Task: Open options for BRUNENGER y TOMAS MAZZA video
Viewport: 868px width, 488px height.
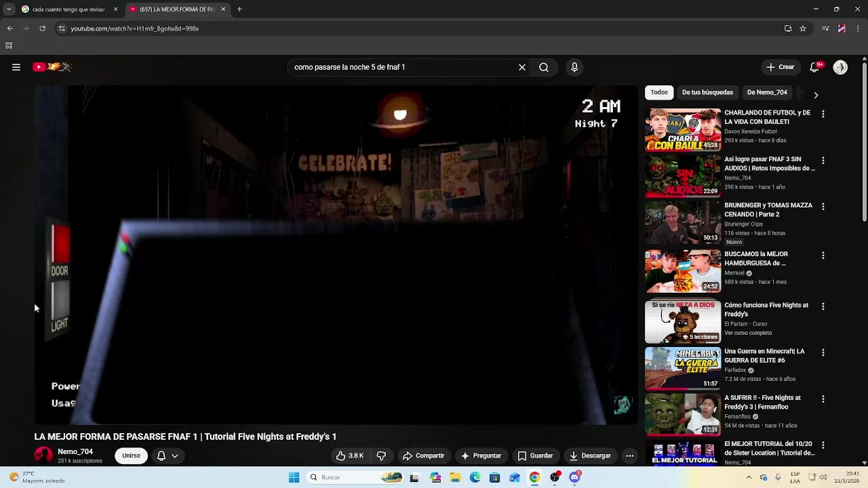Action: pos(823,207)
